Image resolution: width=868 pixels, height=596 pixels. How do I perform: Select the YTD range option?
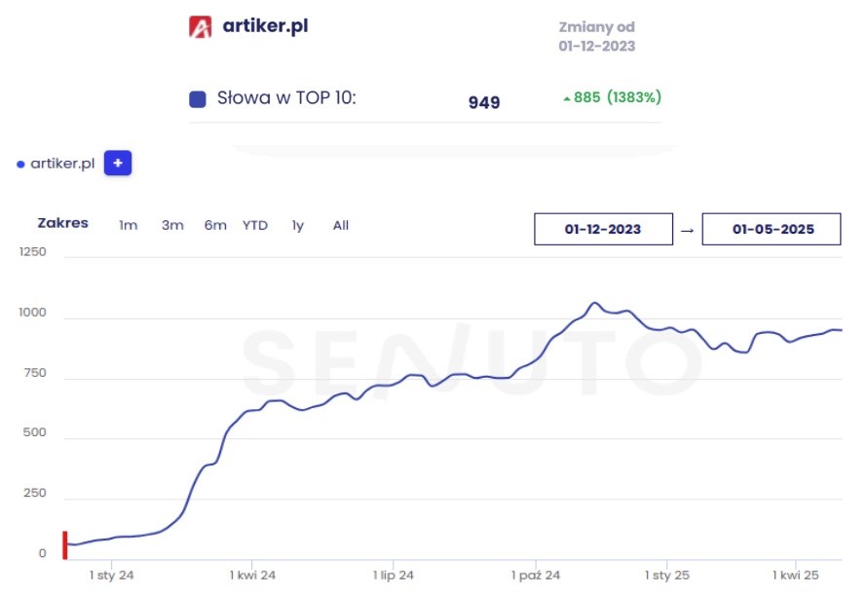[255, 225]
